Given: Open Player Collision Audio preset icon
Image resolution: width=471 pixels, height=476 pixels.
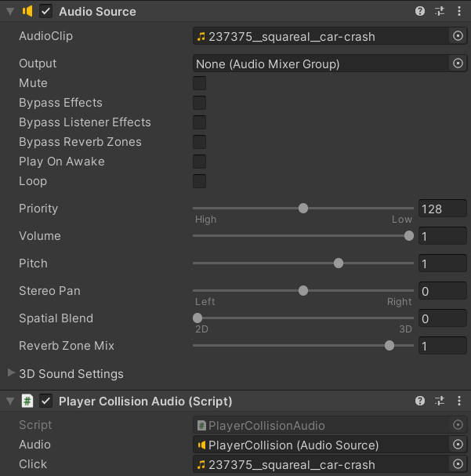Looking at the screenshot, I should [x=440, y=401].
